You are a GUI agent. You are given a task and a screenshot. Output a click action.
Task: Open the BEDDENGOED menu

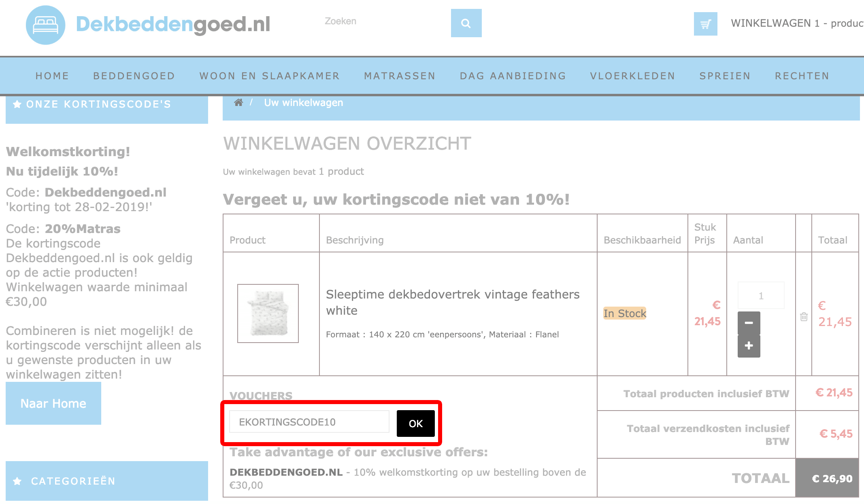coord(134,76)
